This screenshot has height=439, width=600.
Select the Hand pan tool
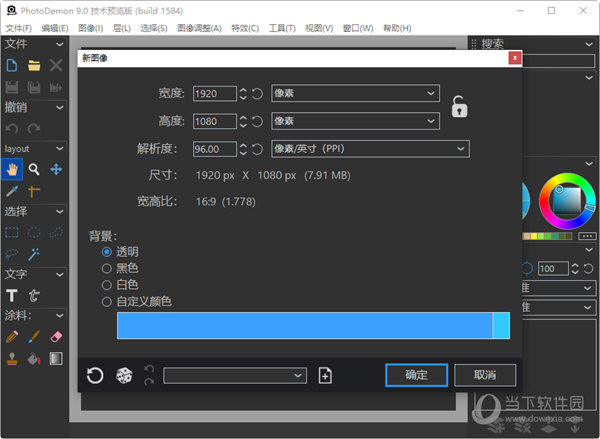(12, 170)
